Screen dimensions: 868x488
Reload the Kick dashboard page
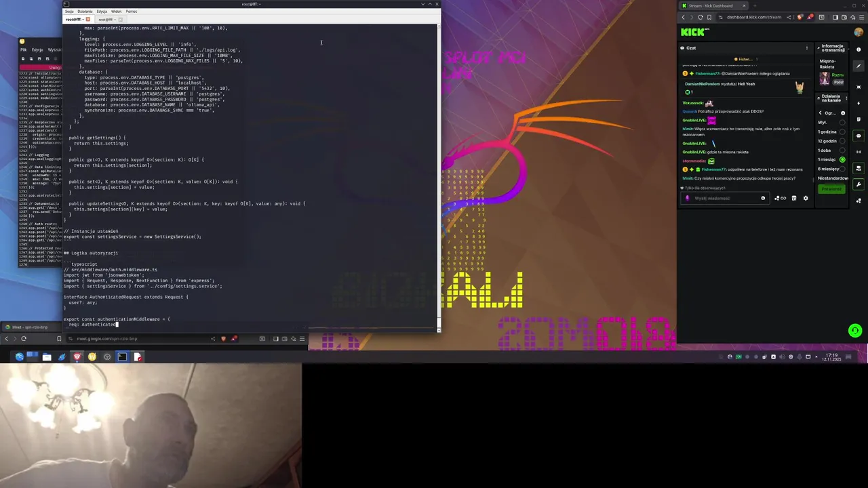click(x=701, y=18)
